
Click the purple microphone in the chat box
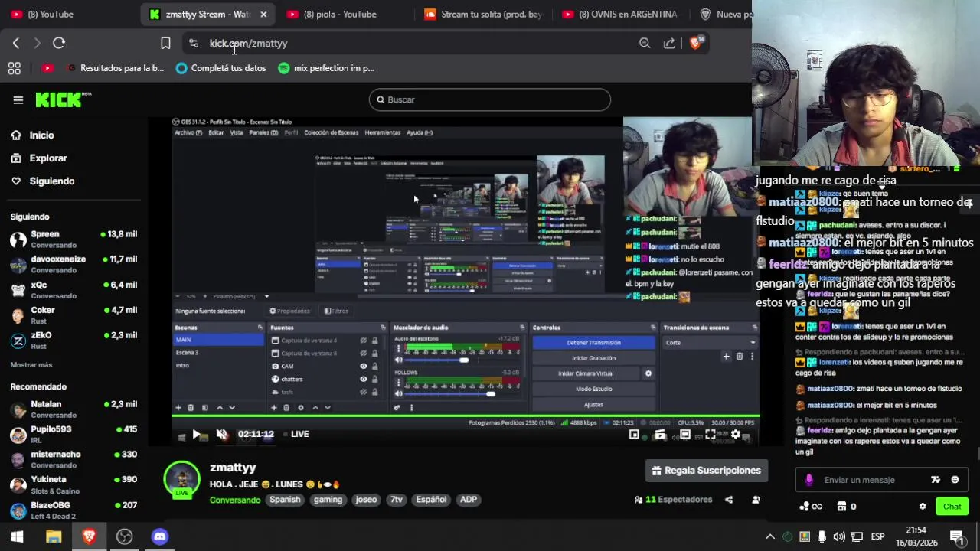coord(809,480)
